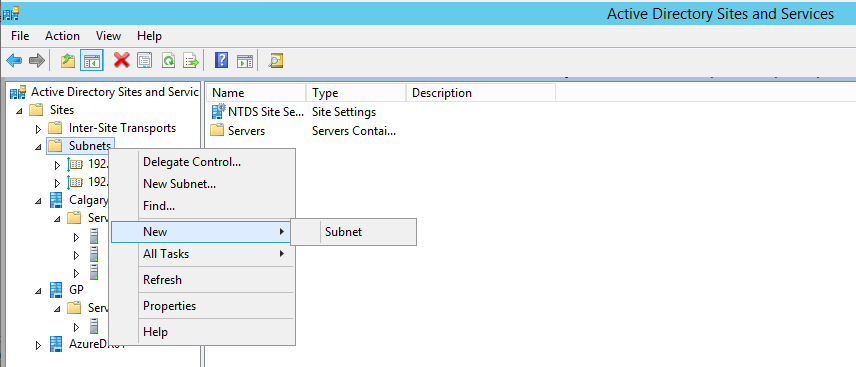Click the Find magnifier toolbar icon

pyautogui.click(x=276, y=60)
